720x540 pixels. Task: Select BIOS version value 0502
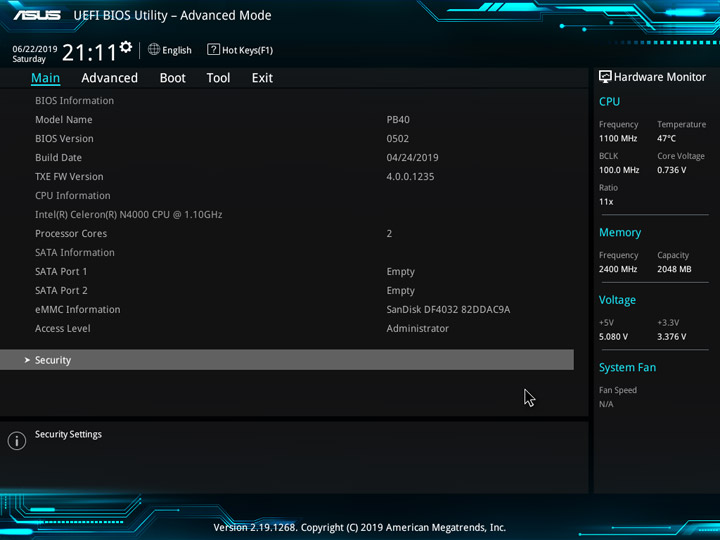pyautogui.click(x=398, y=139)
